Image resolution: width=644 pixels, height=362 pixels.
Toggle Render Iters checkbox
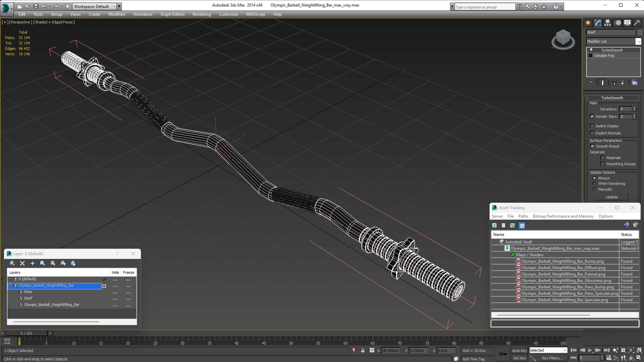click(x=592, y=116)
